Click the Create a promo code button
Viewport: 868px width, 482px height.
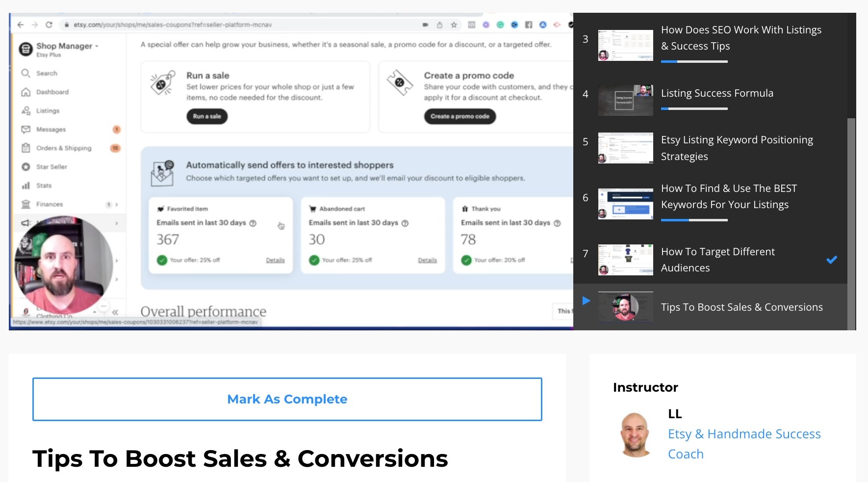[460, 116]
